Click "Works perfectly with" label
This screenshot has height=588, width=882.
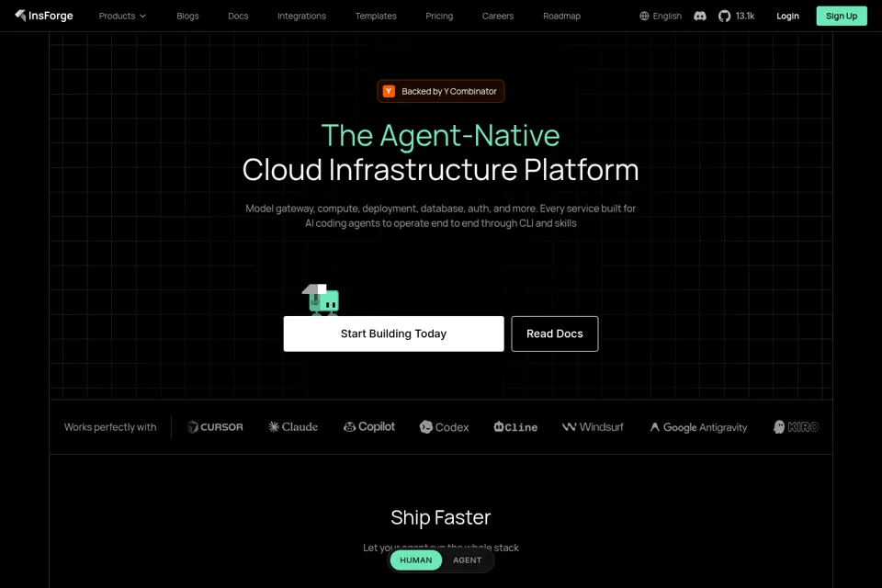[x=110, y=427]
